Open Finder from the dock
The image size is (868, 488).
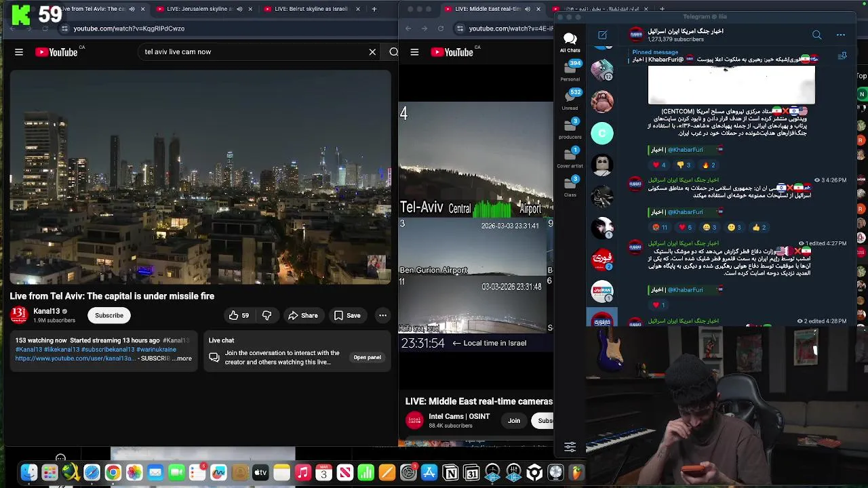pos(28,472)
